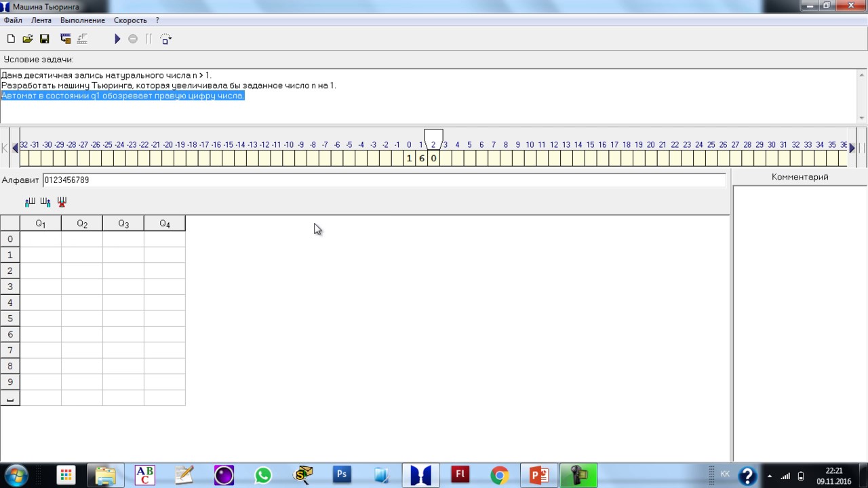Select the Q4 column header
Viewport: 868px width, 488px height.
[165, 224]
